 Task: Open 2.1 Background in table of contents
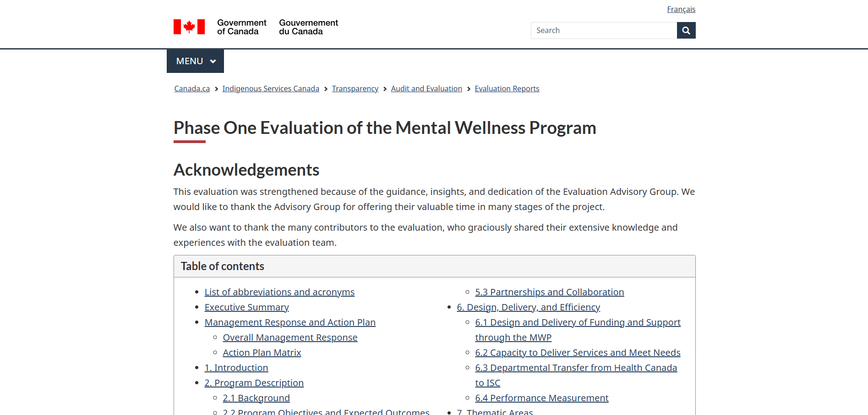[256, 398]
